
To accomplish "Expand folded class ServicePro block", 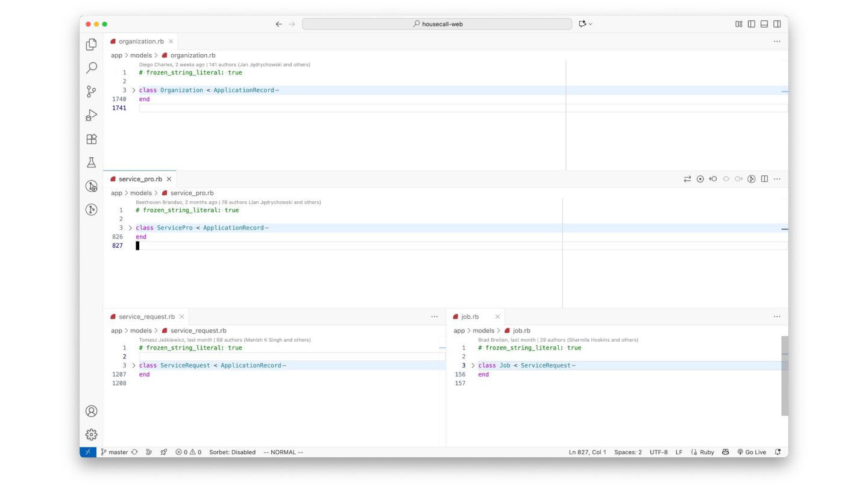I will [x=130, y=228].
